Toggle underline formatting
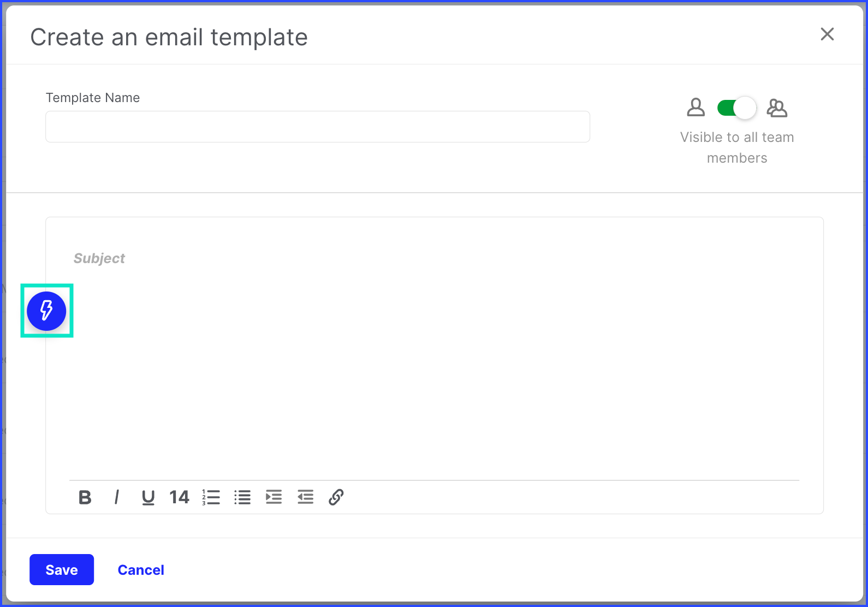Screen dimensions: 868x607 pyautogui.click(x=148, y=497)
